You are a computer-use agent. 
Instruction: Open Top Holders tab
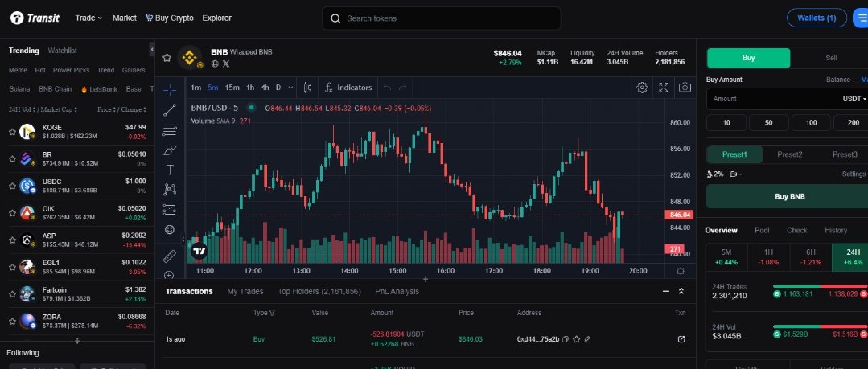pos(319,292)
